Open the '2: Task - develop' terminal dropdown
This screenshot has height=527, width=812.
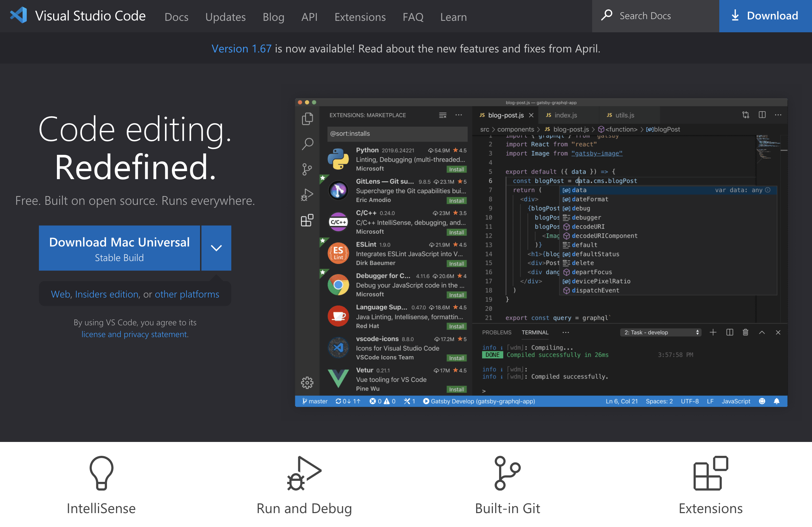[x=660, y=332]
